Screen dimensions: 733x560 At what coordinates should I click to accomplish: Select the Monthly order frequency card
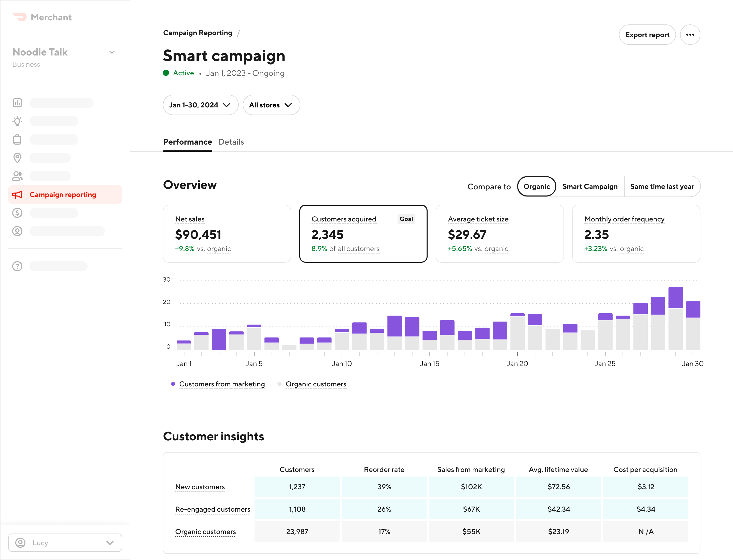click(636, 234)
